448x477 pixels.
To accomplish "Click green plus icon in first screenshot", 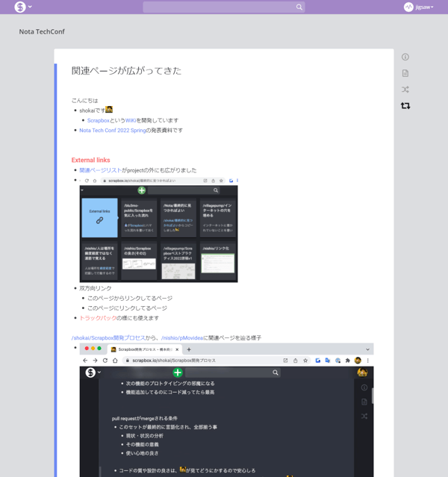I will (142, 190).
